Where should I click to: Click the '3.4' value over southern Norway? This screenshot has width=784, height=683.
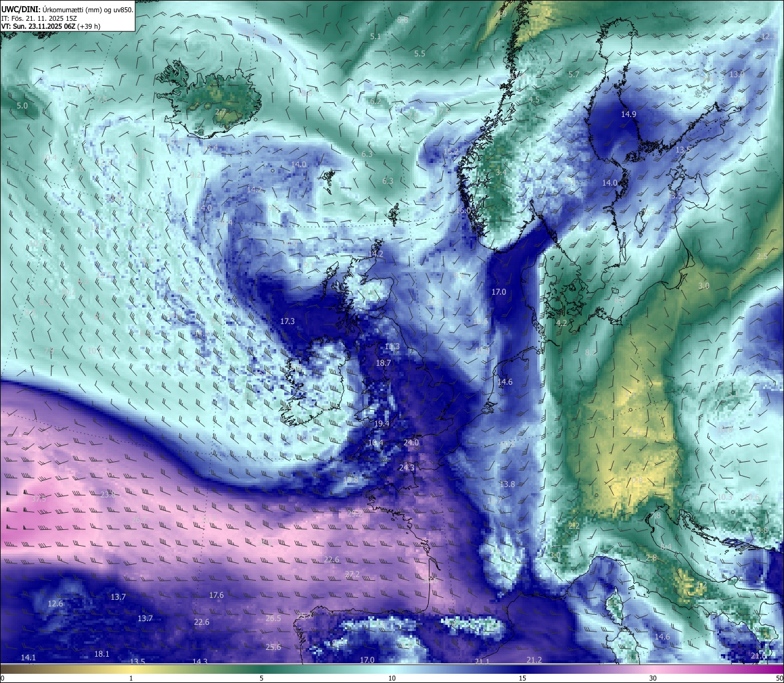click(x=501, y=172)
